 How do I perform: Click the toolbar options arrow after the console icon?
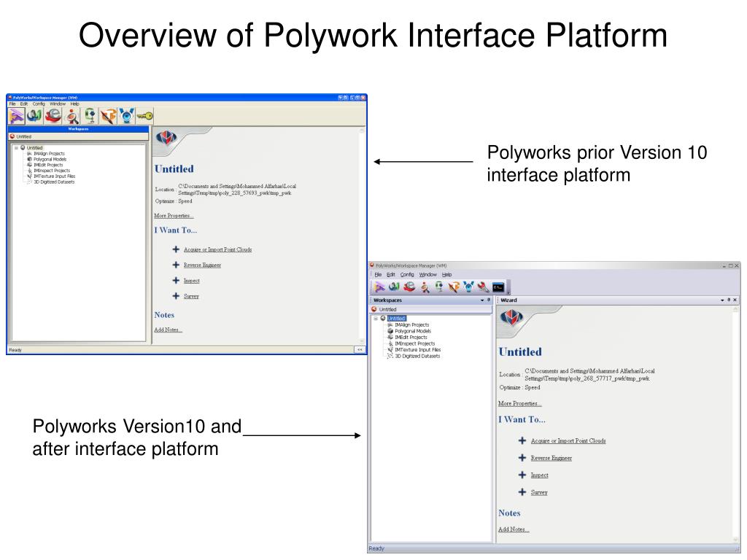tap(508, 292)
